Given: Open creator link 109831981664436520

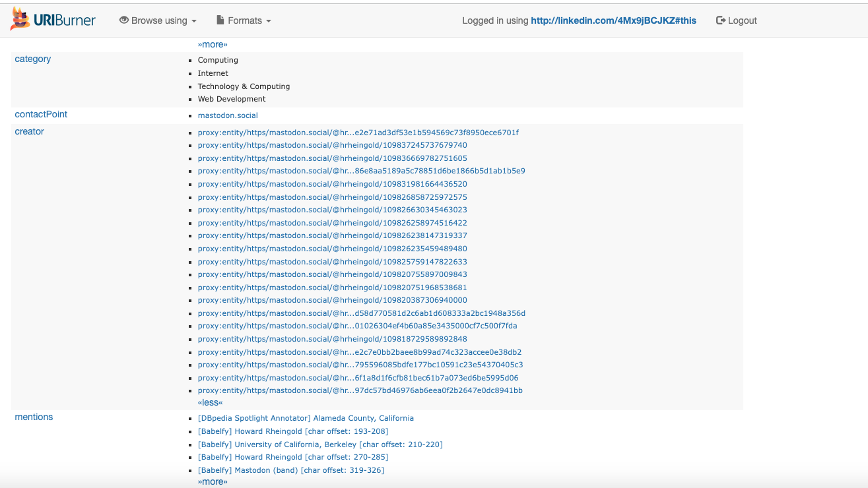Looking at the screenshot, I should 333,184.
